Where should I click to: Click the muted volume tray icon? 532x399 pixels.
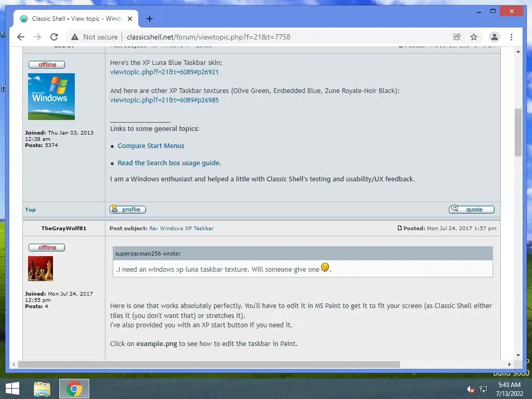pyautogui.click(x=470, y=389)
